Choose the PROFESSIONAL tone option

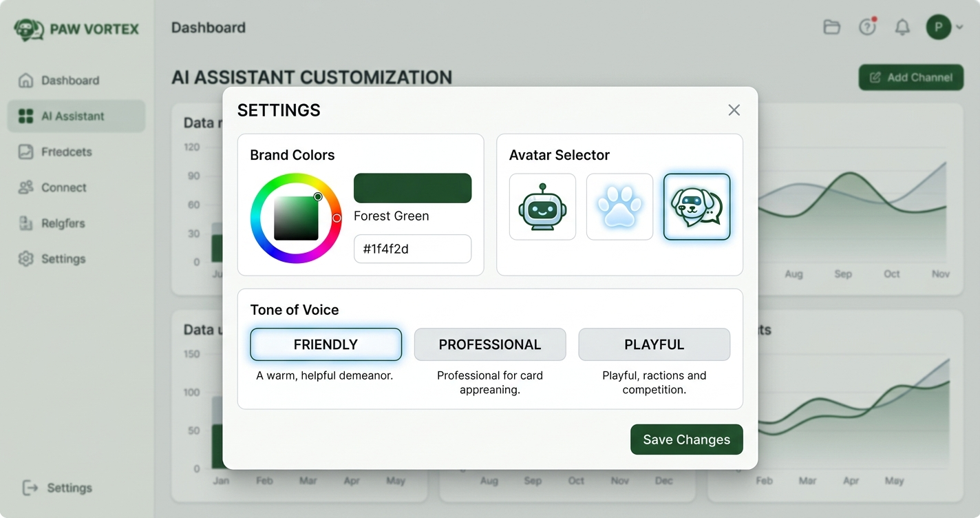coord(490,344)
